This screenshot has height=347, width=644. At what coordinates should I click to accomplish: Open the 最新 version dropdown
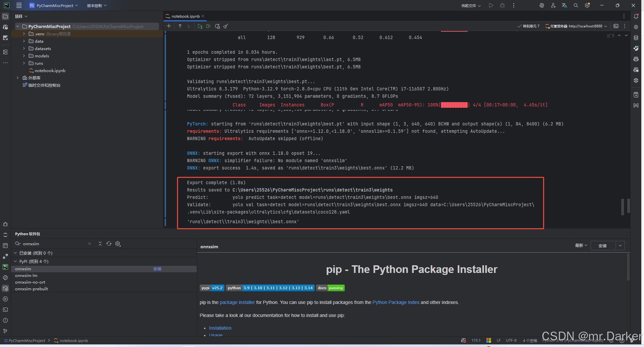click(x=581, y=246)
